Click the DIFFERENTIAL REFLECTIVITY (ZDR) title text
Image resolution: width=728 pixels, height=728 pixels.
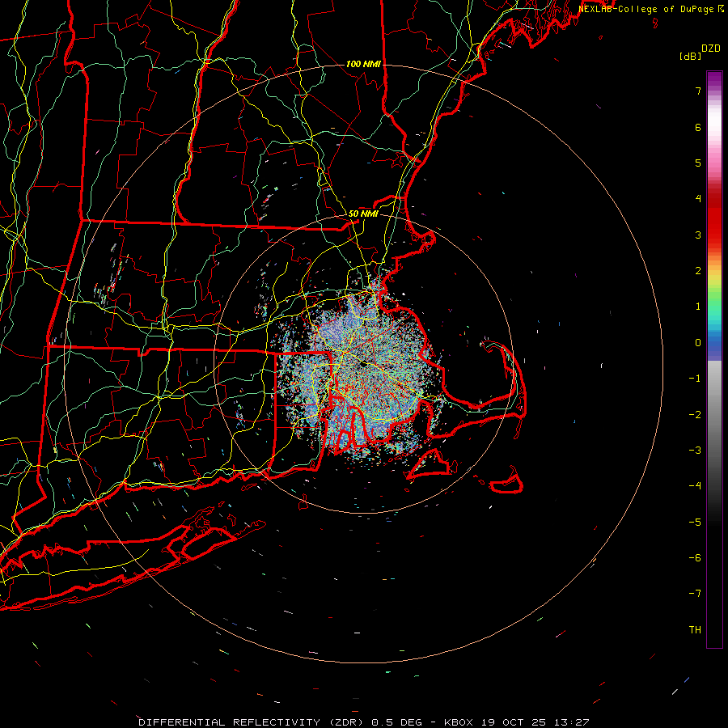pyautogui.click(x=253, y=722)
